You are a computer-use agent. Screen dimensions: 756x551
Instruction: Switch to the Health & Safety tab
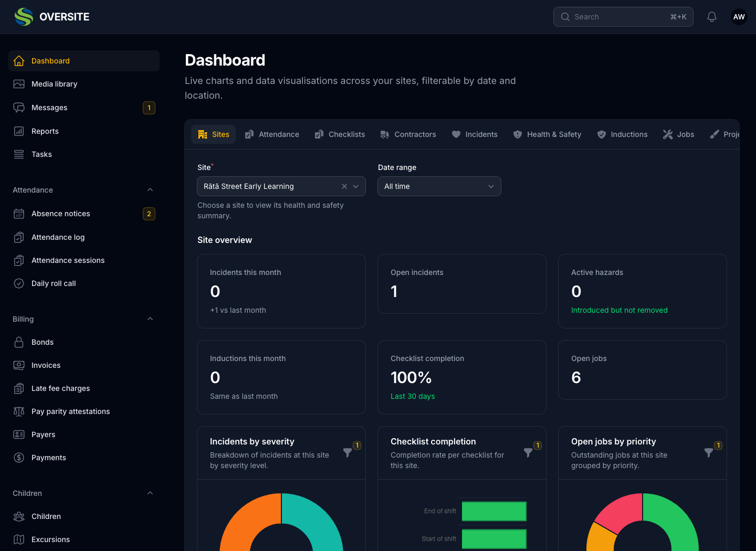pos(547,134)
